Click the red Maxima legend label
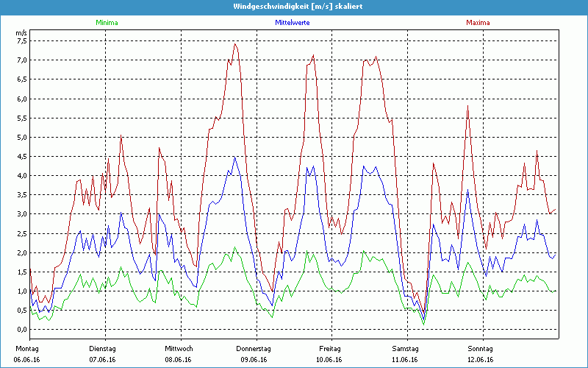 tap(478, 23)
